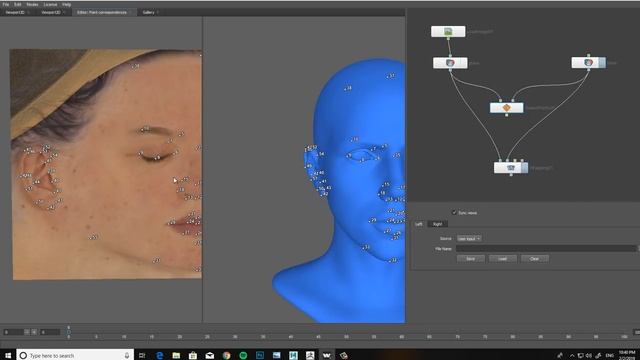640x360 pixels.
Task: Open Task View from the taskbar
Action: pos(142,356)
